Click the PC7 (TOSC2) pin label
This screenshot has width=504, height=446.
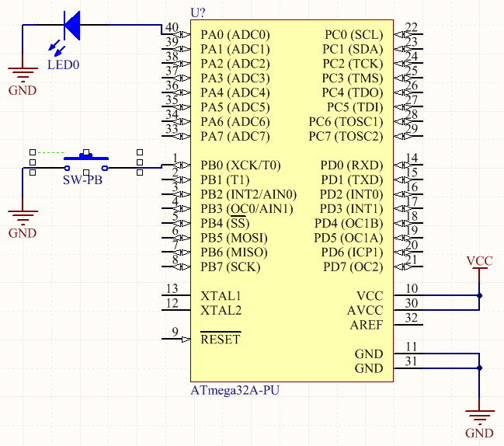tap(346, 136)
